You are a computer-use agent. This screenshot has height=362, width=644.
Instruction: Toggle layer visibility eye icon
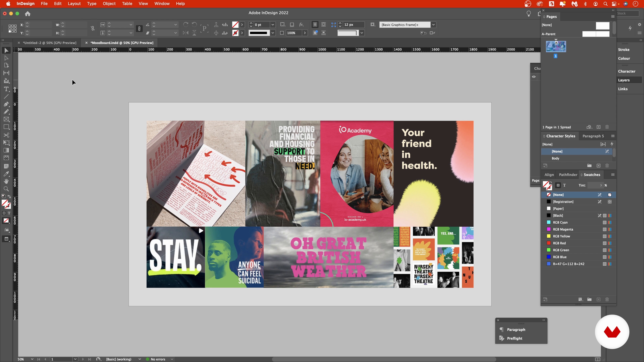pos(534,77)
